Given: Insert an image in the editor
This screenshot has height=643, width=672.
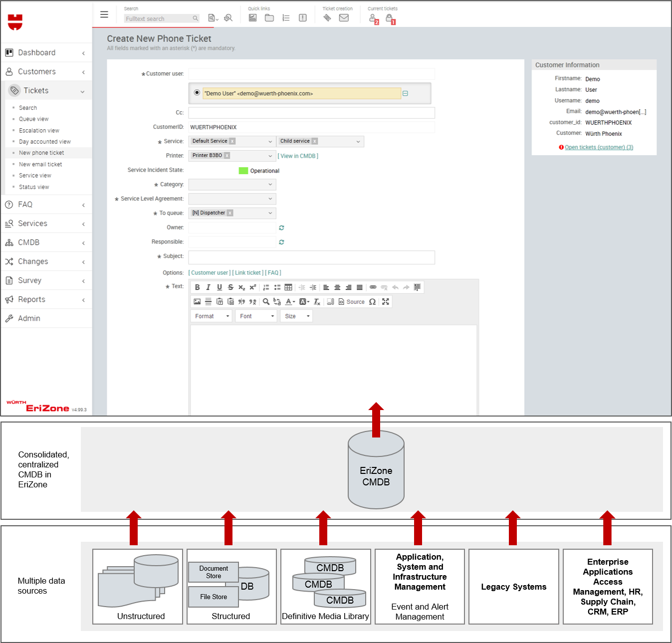Looking at the screenshot, I should [x=197, y=302].
